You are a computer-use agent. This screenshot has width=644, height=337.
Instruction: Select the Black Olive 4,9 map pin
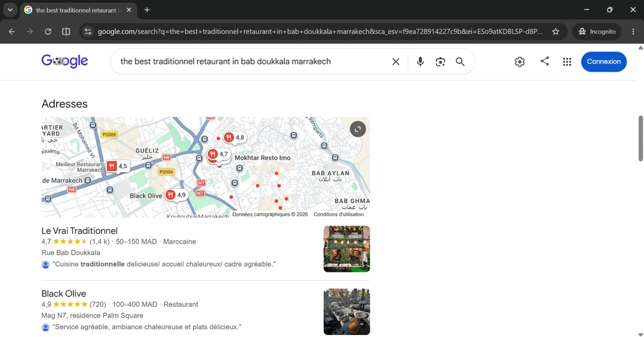tap(176, 195)
